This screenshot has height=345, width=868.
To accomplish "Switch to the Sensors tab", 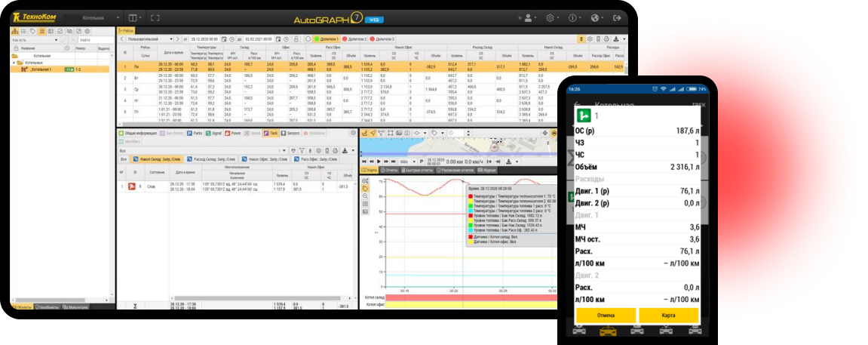I will point(290,132).
